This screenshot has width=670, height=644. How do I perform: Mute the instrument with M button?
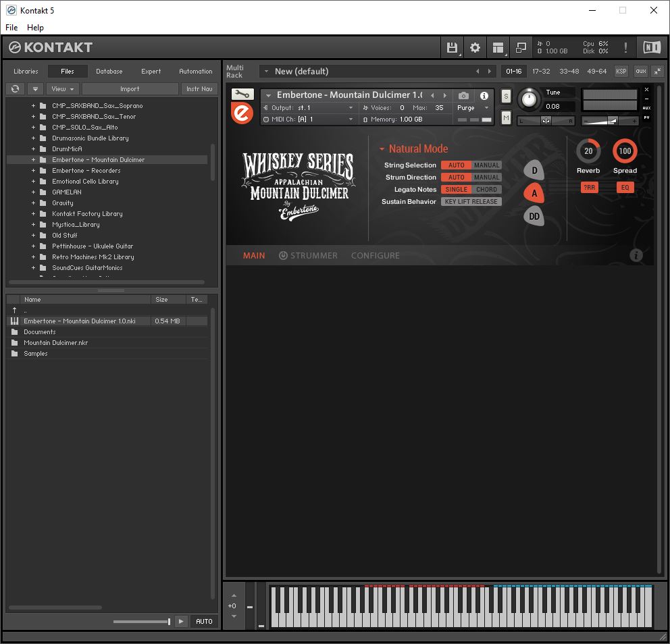(x=506, y=117)
